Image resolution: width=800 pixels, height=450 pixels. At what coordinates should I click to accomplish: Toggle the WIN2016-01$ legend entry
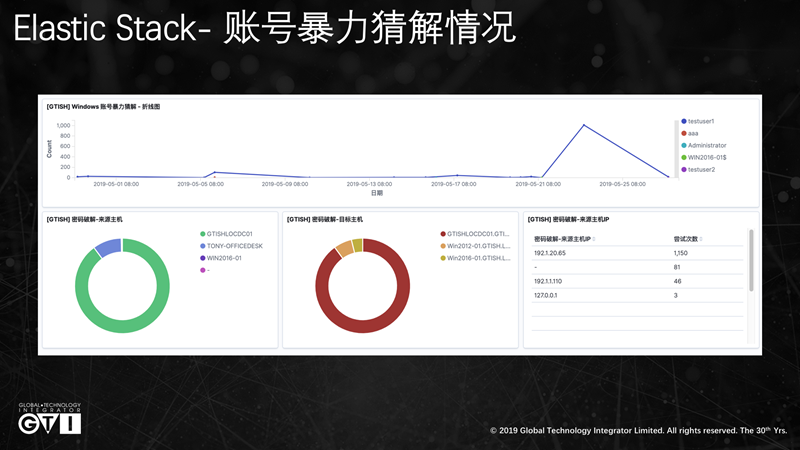[704, 158]
